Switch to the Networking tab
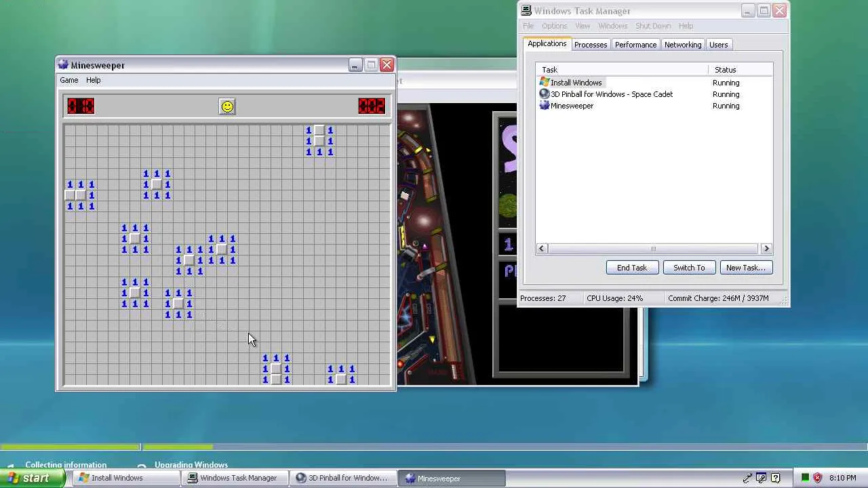Screen dimensions: 868x488 683,45
